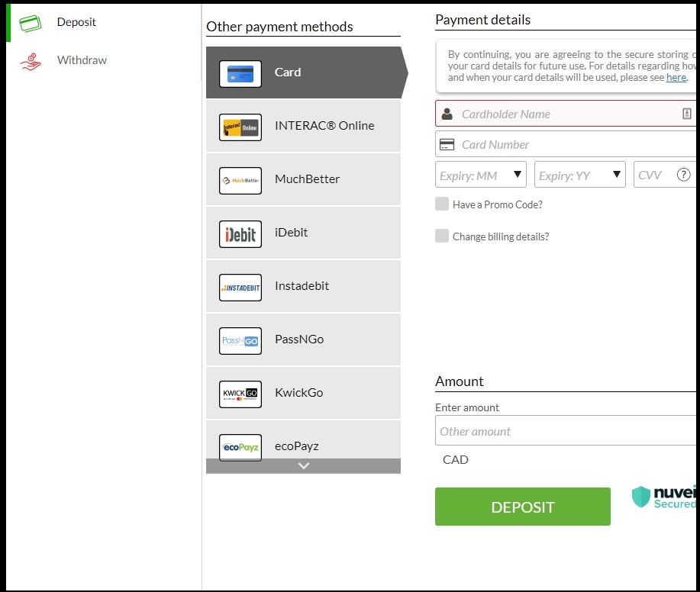
Task: Check the Change billing details box
Action: [442, 236]
